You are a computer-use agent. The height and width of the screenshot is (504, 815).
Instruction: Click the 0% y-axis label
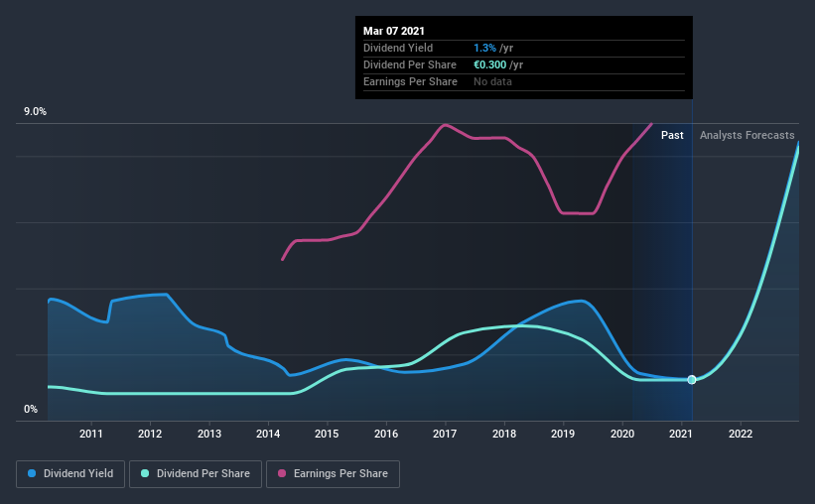31,410
